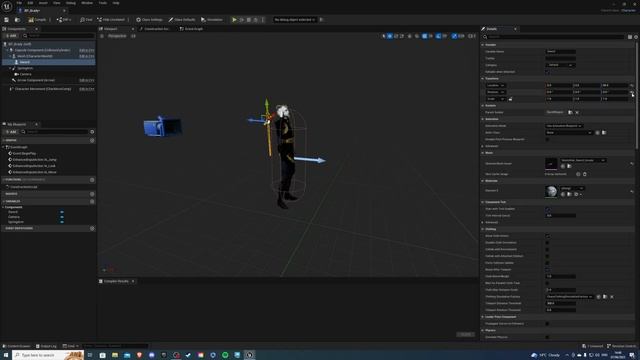This screenshot has width=640, height=360.
Task: Switch to the Construction Script tab
Action: click(x=157, y=29)
